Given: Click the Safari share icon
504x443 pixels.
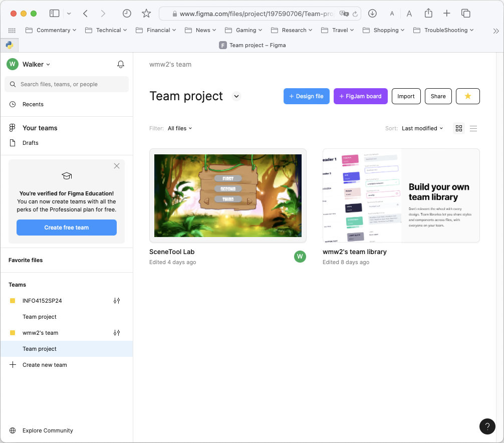Looking at the screenshot, I should click(428, 14).
